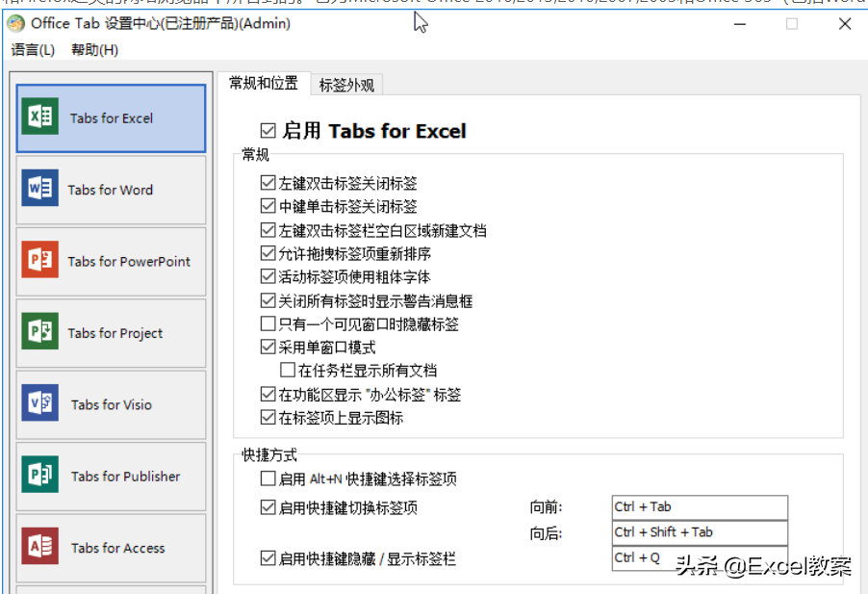Close the Office Tab settings window
The image size is (868, 594).
point(845,24)
